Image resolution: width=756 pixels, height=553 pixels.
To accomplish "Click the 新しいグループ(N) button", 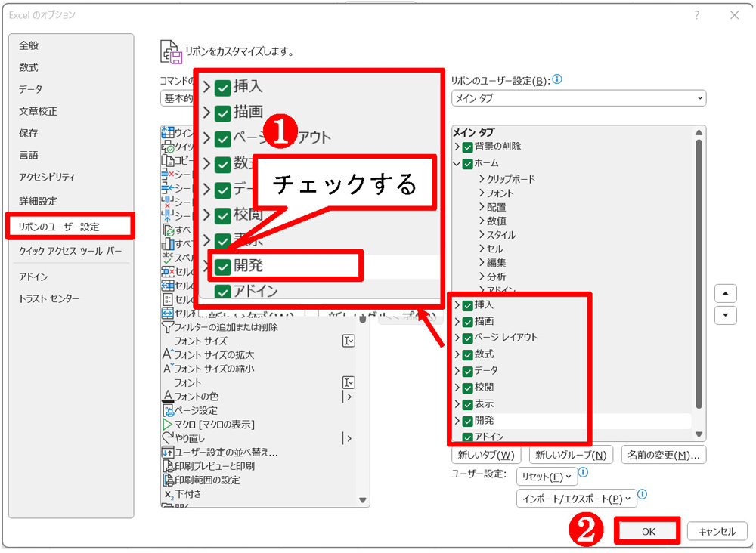I will tap(571, 455).
